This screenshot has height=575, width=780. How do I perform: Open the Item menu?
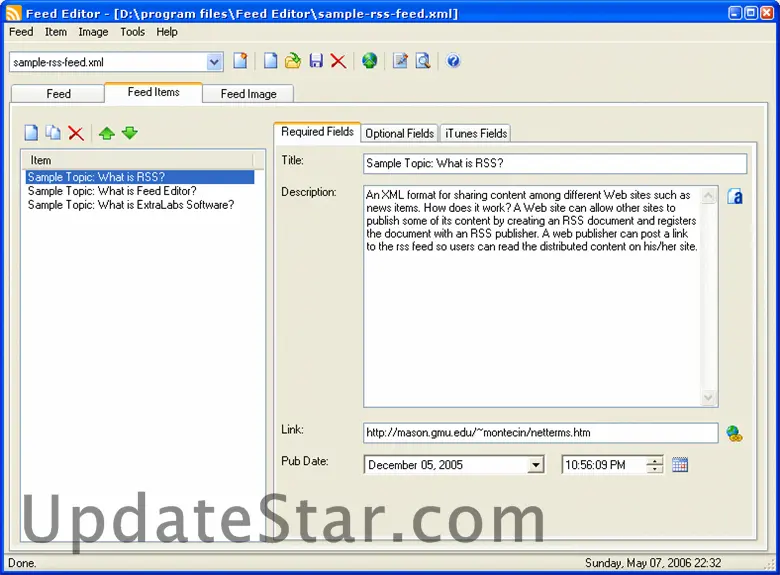[56, 32]
